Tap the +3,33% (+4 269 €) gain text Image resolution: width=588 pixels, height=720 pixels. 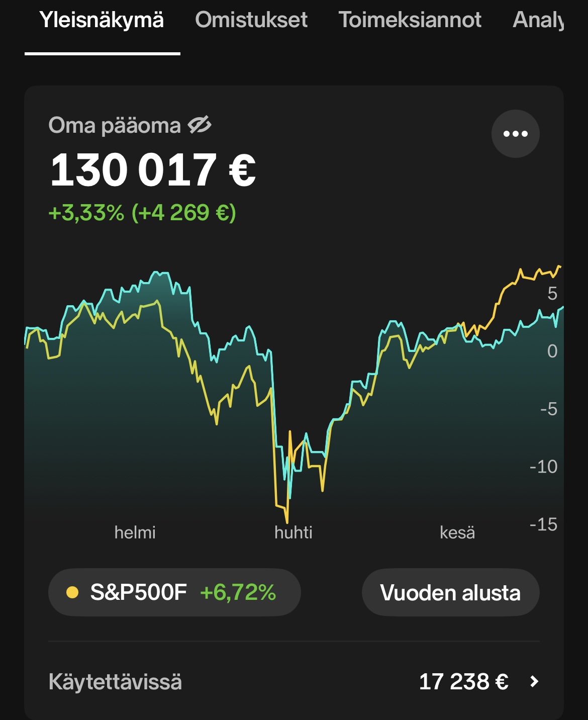click(x=142, y=213)
